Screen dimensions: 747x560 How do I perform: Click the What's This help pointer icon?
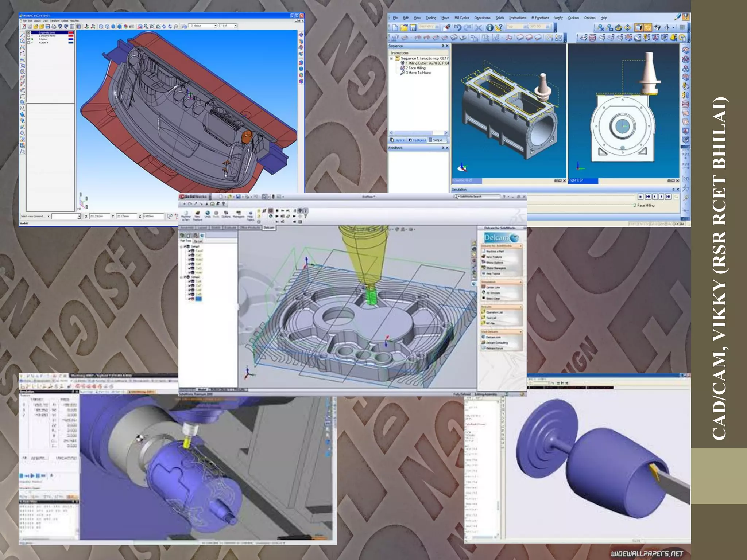click(x=499, y=27)
